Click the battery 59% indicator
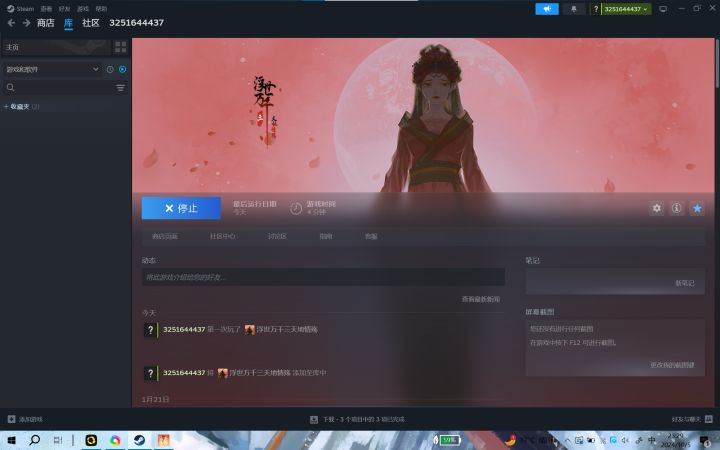This screenshot has height=450, width=720. coord(448,440)
